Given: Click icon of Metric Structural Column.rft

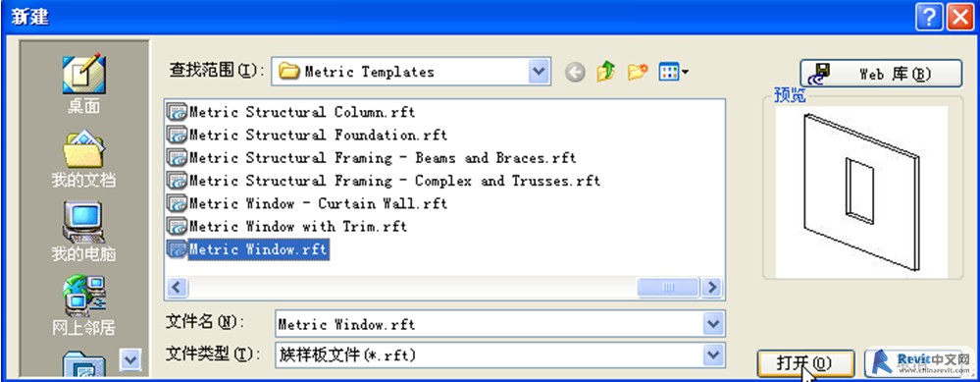Looking at the screenshot, I should 177,113.
